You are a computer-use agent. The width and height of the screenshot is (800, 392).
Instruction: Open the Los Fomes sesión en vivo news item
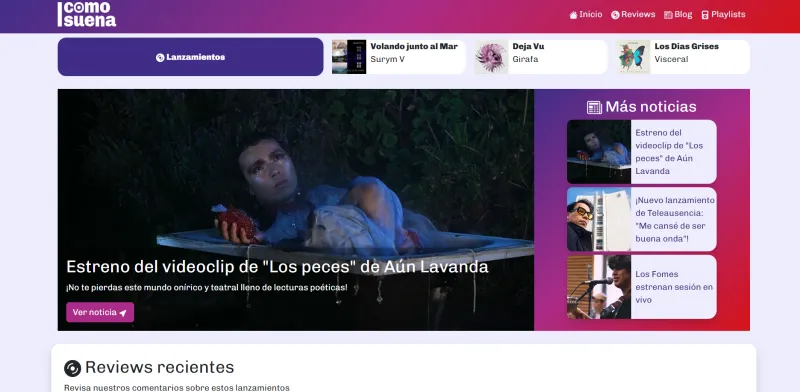tap(642, 287)
